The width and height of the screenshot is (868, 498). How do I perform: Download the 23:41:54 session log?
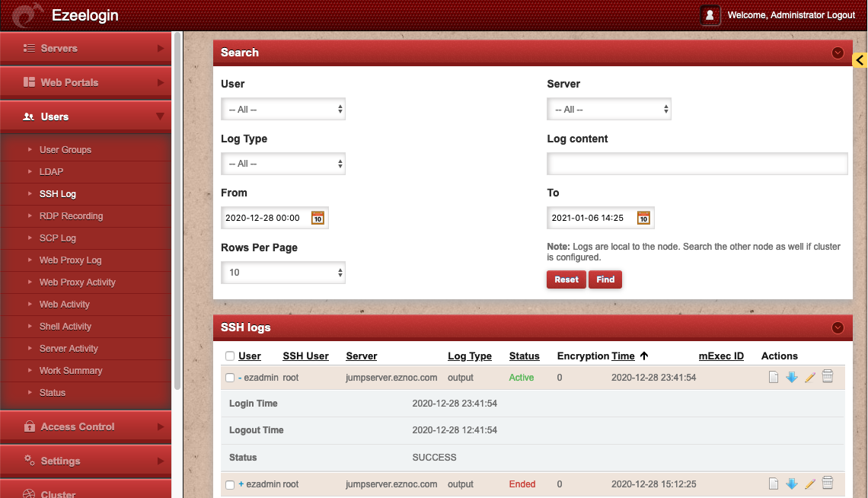pos(792,377)
